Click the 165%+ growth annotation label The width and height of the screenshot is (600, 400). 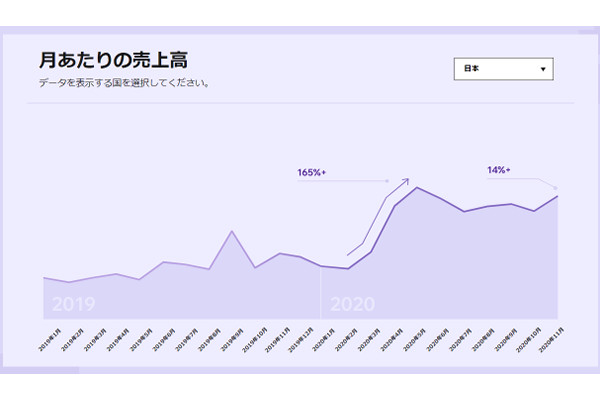(x=311, y=173)
